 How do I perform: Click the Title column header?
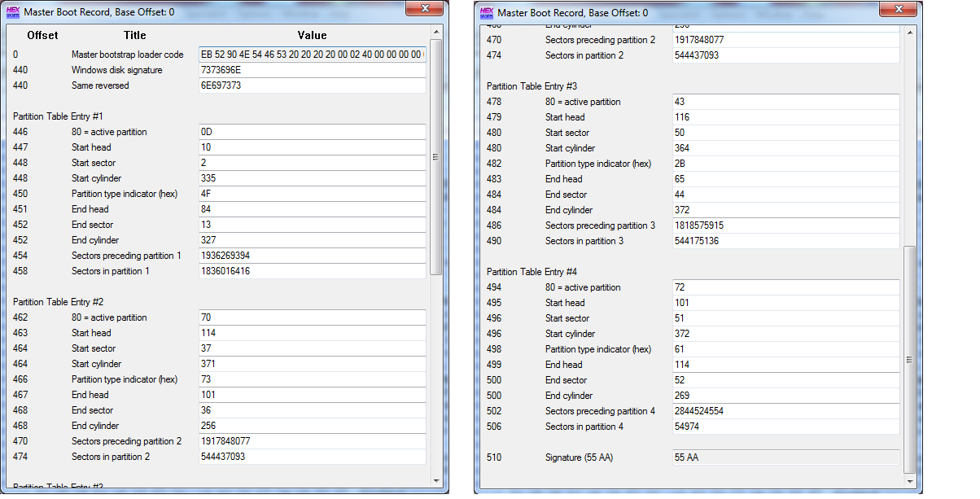(x=134, y=35)
